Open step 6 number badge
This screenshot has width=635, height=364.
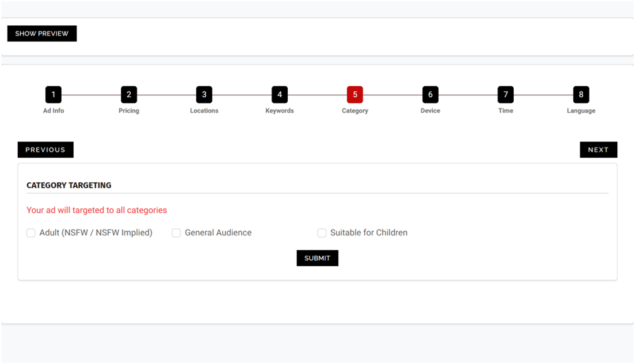tap(430, 95)
